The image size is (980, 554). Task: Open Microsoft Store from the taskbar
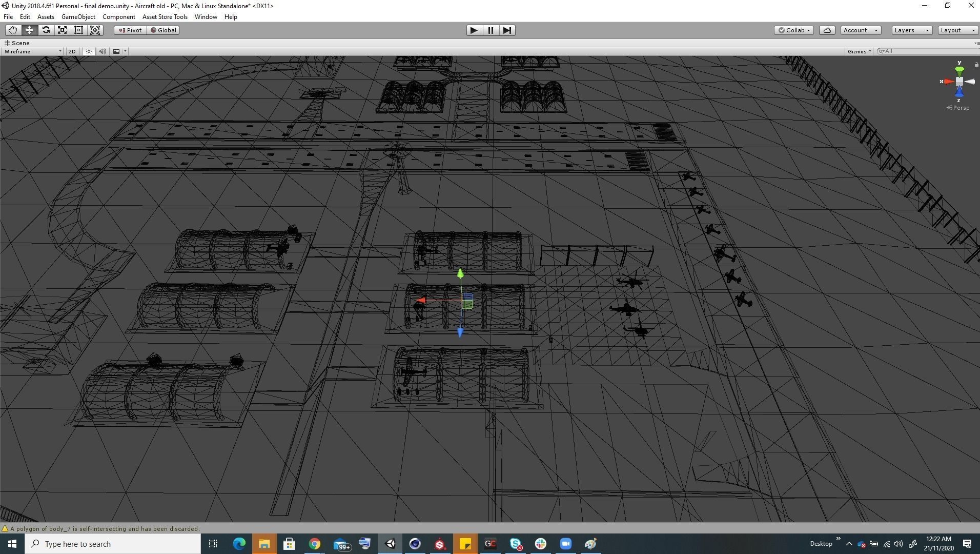click(x=289, y=544)
